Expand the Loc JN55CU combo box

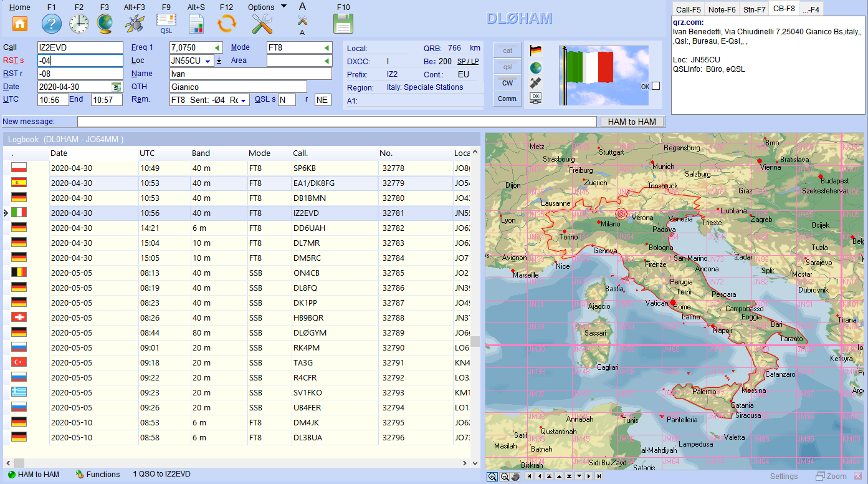click(207, 61)
